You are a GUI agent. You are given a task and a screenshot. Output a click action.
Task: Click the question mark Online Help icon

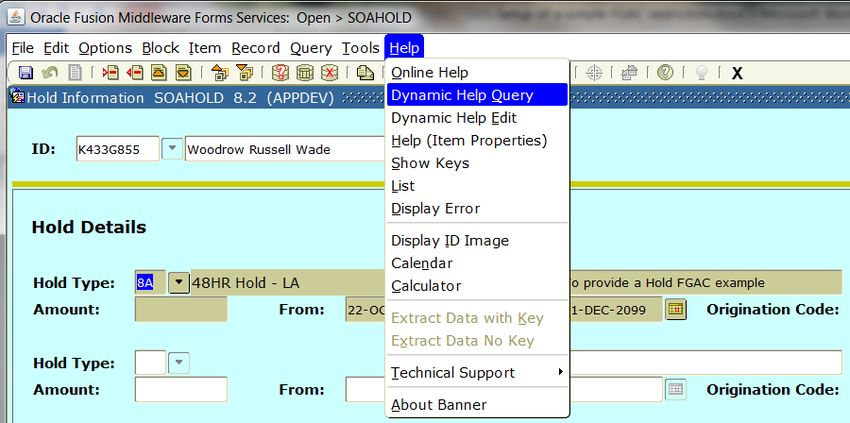665,73
